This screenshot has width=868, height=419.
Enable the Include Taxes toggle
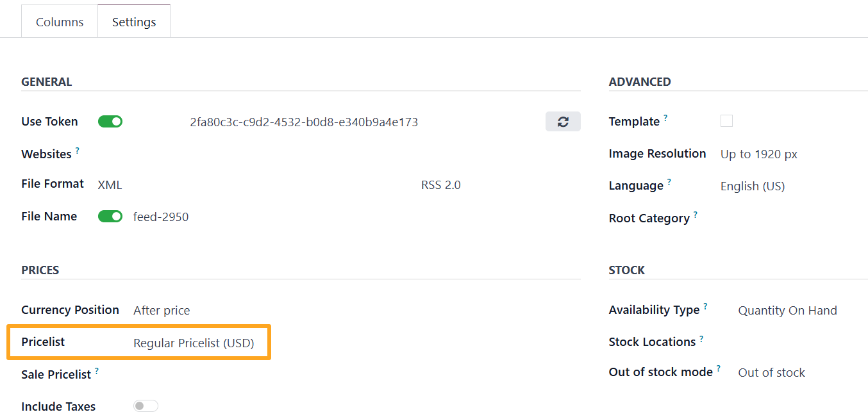(x=146, y=406)
